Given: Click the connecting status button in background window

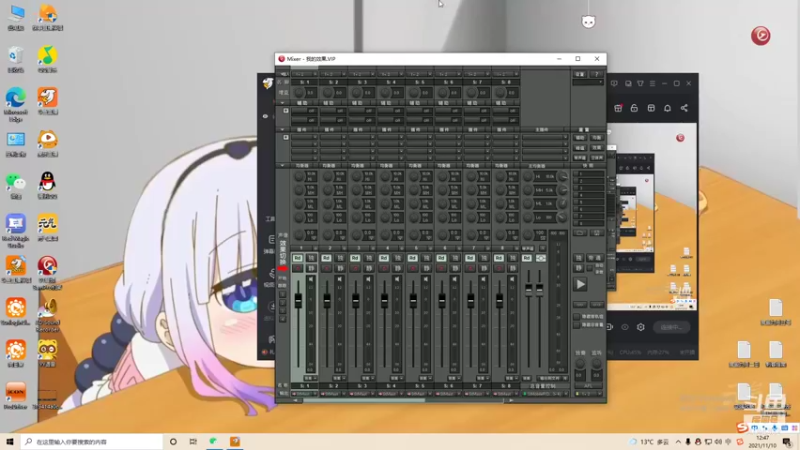Looking at the screenshot, I should tap(671, 327).
